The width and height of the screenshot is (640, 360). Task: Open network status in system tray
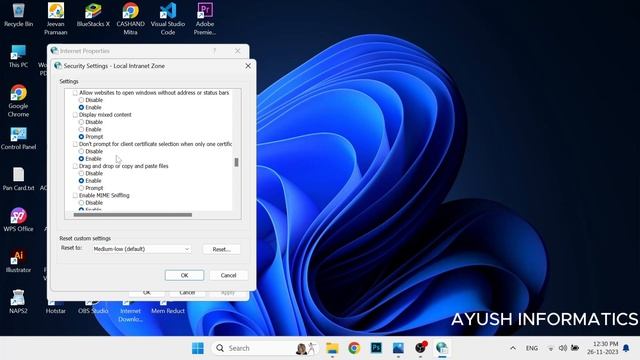tap(551, 348)
